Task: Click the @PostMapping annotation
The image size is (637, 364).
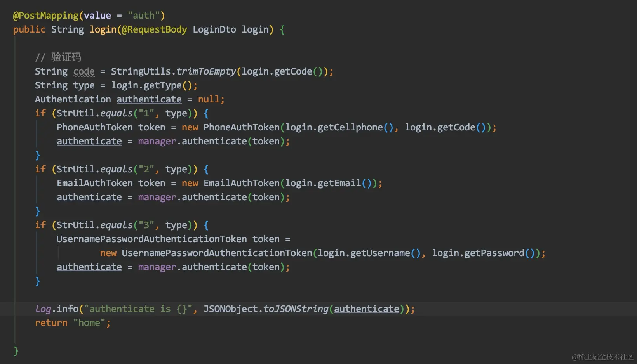Action: point(46,16)
